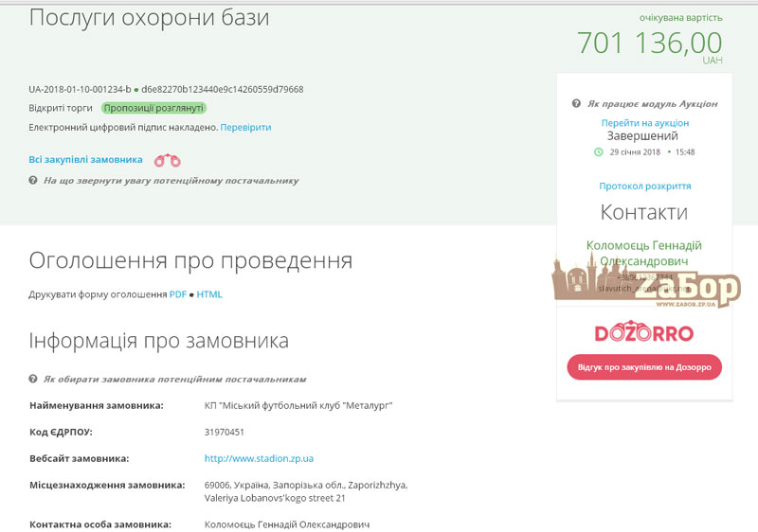Screen dimensions: 758x532
Task: Click auction status 'Завершений'
Action: pos(642,136)
